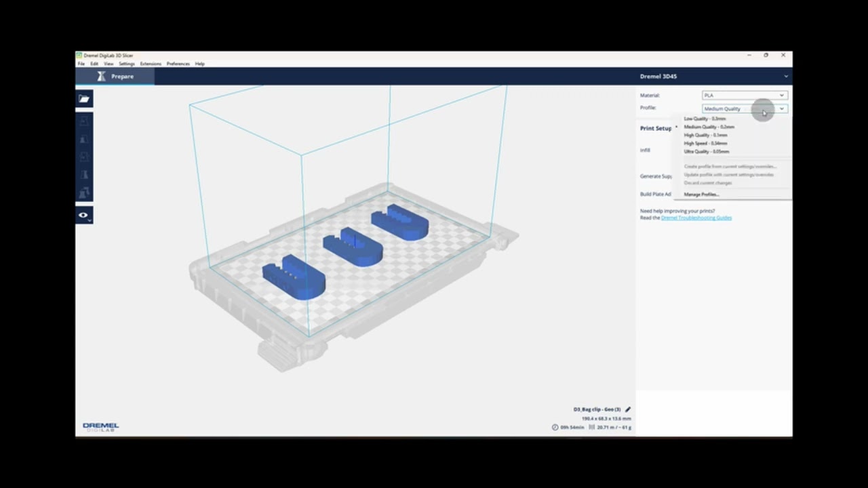Switch to the Prepare tab

[x=115, y=77]
